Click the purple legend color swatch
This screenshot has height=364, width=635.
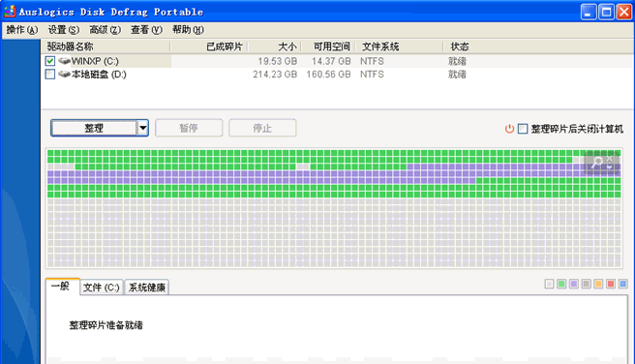[x=574, y=284]
